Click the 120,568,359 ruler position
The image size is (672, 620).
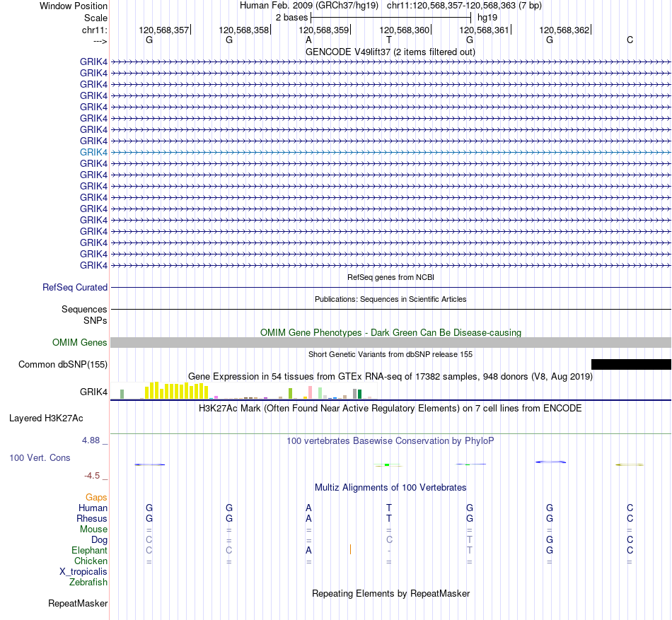point(325,30)
